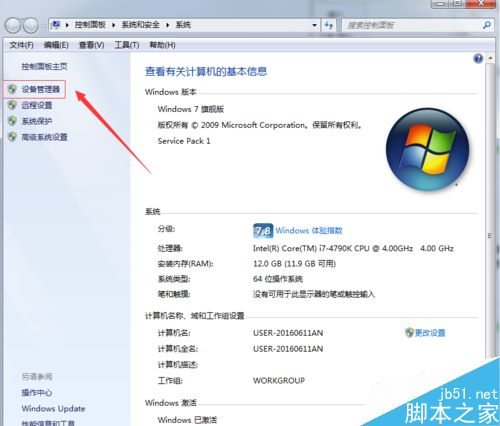Click the scrollbar up arrow
The width and height of the screenshot is (500, 426).
click(x=490, y=58)
